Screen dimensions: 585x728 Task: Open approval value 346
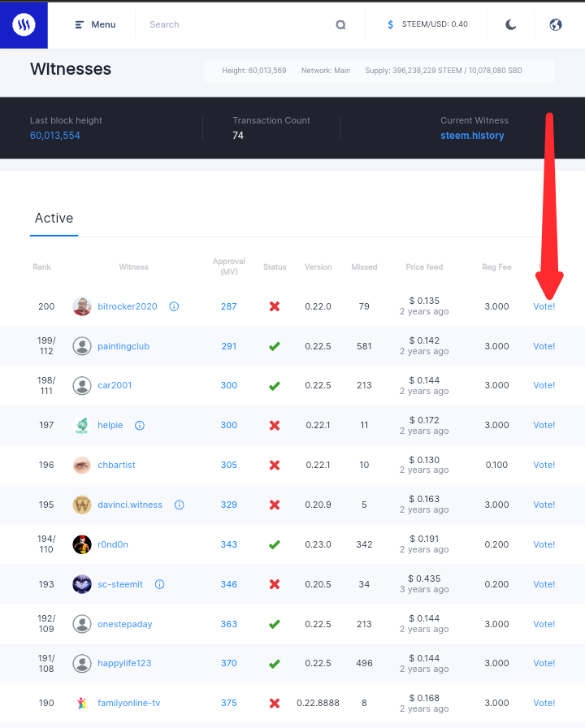[x=229, y=584]
